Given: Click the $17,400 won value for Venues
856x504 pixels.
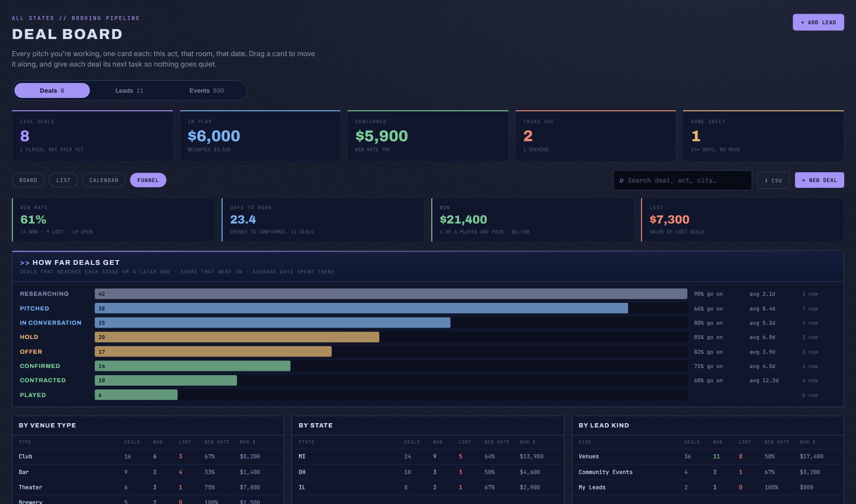Looking at the screenshot, I should 811,456.
